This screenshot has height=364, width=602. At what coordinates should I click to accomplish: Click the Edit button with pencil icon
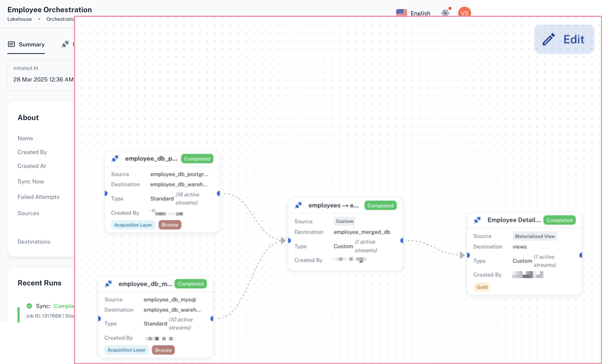point(564,39)
